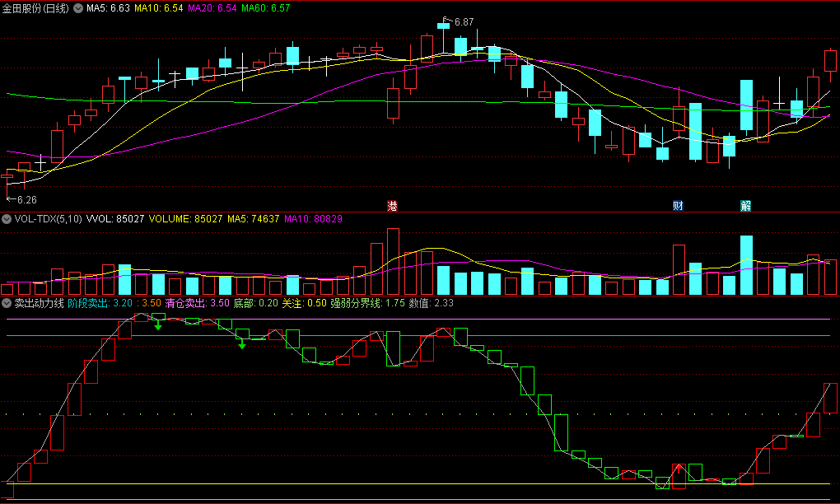This screenshot has width=840, height=504.
Task: Select the 金田股份(日线) chart title
Action: pyautogui.click(x=35, y=8)
